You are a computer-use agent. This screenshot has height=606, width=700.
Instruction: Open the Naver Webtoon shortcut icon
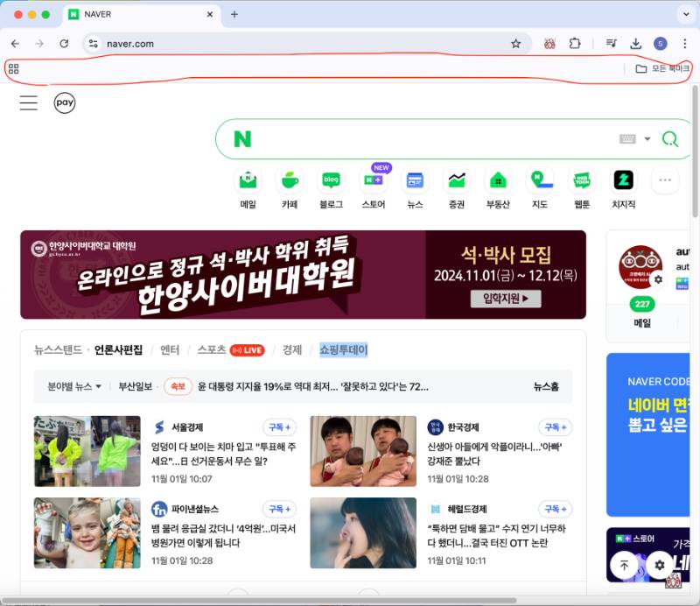pos(582,181)
